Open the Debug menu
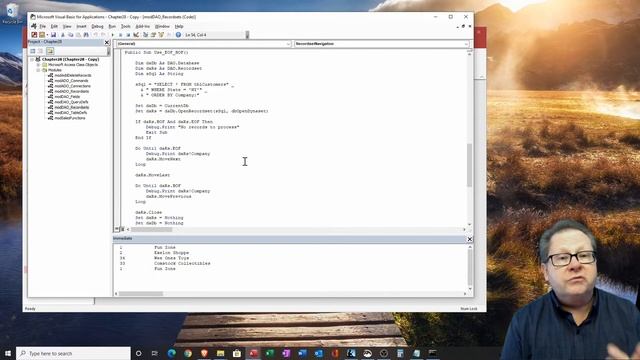The image size is (640, 360). (x=97, y=27)
